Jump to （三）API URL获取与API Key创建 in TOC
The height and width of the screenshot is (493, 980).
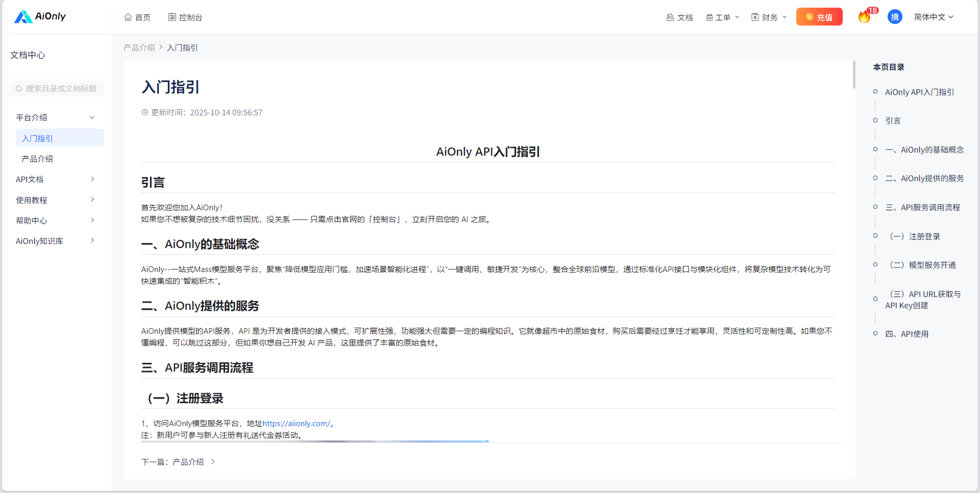point(923,300)
